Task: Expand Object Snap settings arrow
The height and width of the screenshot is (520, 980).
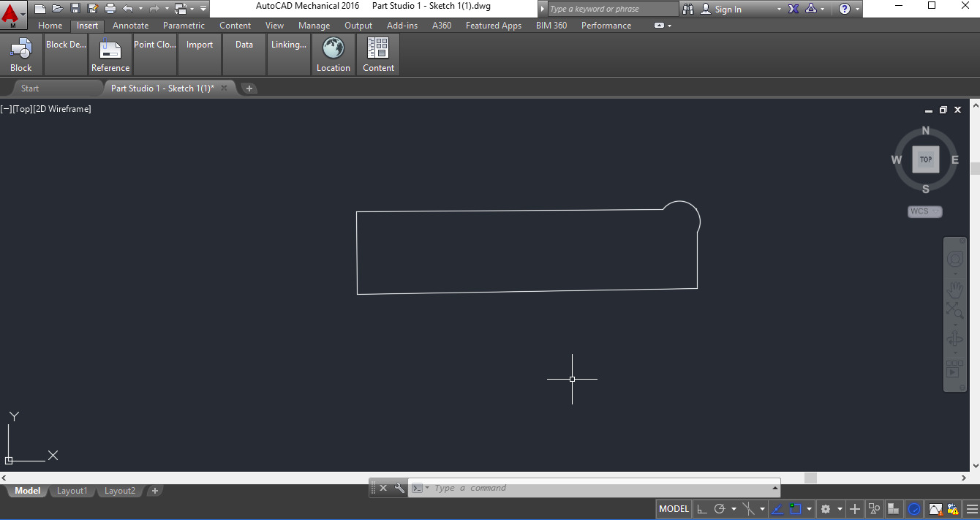Action: point(809,509)
